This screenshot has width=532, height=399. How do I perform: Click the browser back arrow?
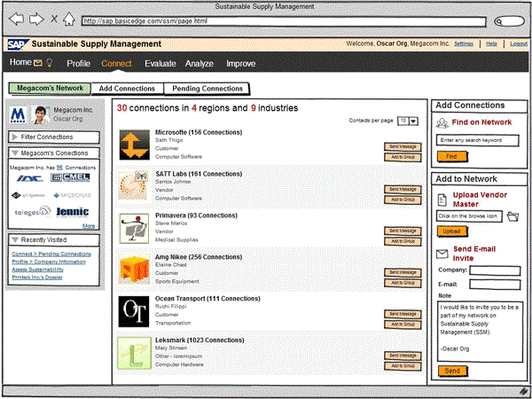[x=16, y=19]
